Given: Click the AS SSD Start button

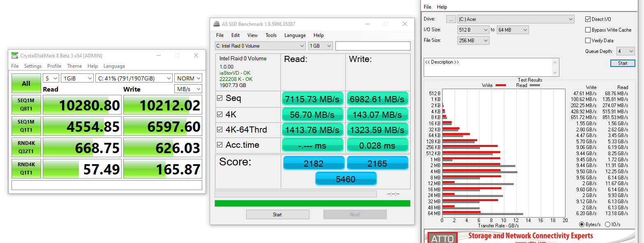Looking at the screenshot, I should click(x=277, y=215).
